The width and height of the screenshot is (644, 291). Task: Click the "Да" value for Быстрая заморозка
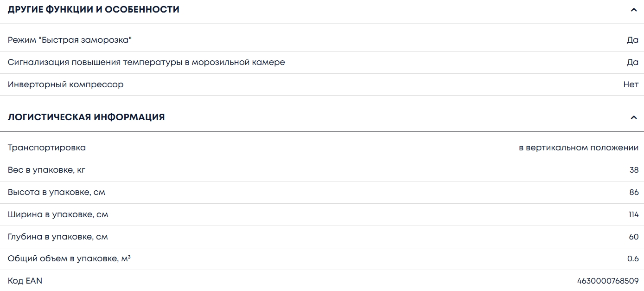[632, 40]
